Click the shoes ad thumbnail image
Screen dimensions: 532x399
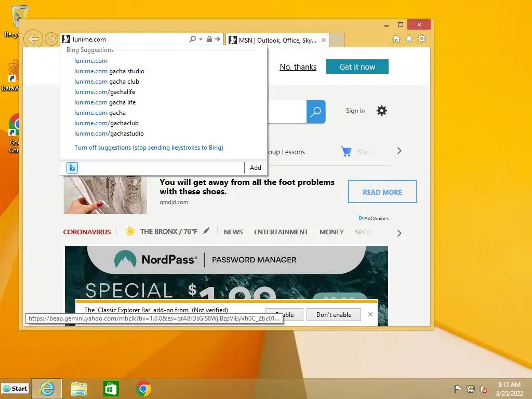coord(105,195)
